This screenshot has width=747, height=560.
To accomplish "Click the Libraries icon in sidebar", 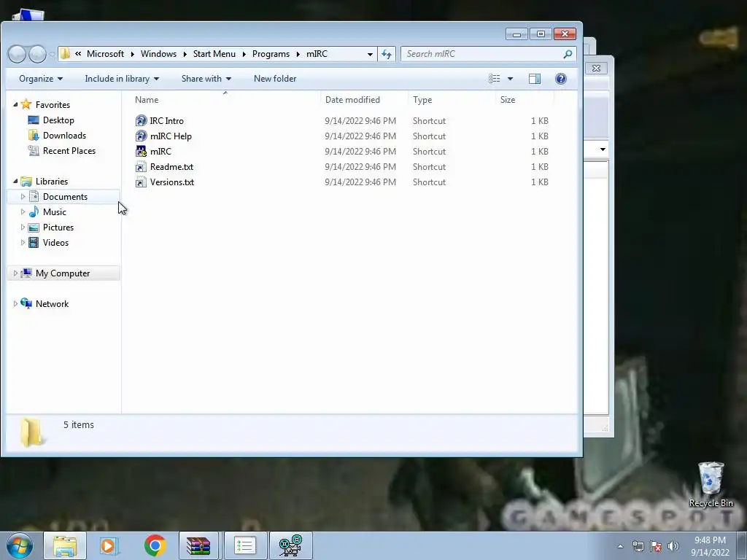I will [x=26, y=182].
